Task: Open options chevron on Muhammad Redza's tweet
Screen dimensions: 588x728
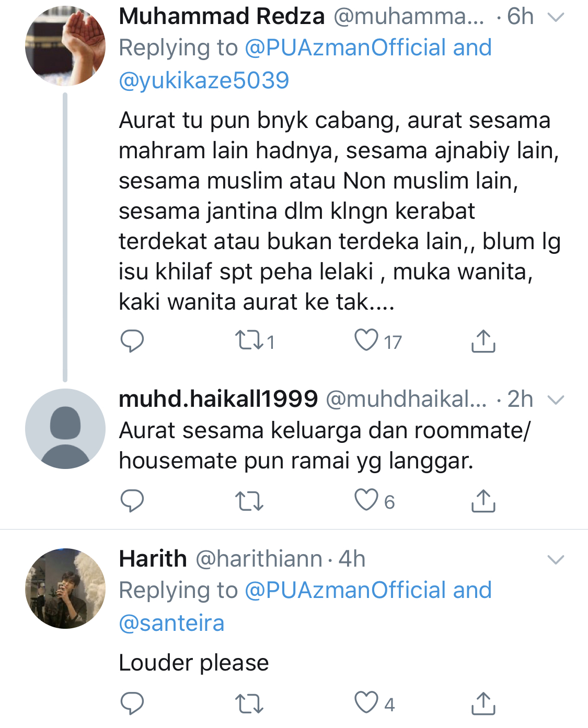Action: tap(555, 17)
